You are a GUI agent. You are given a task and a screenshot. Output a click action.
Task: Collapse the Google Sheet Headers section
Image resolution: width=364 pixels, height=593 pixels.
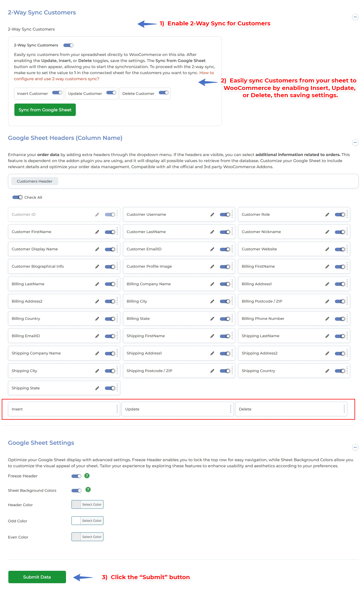click(x=355, y=142)
